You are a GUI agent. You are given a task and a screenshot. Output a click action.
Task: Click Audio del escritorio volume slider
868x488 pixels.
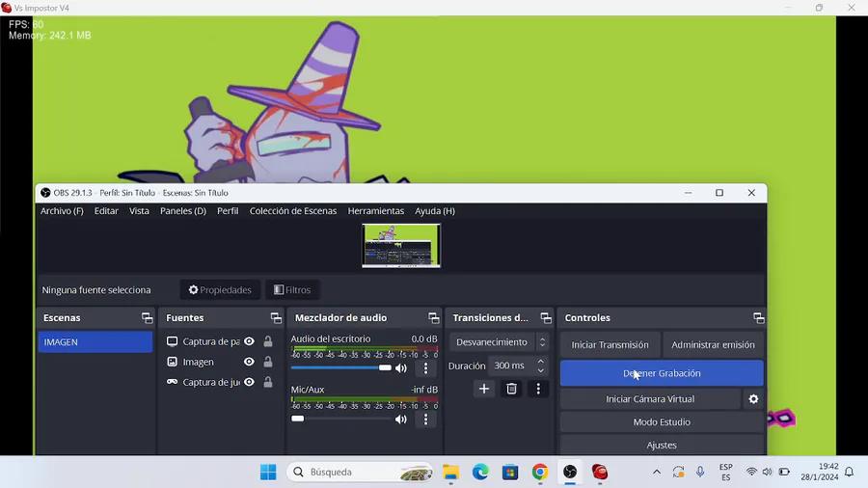pos(341,368)
